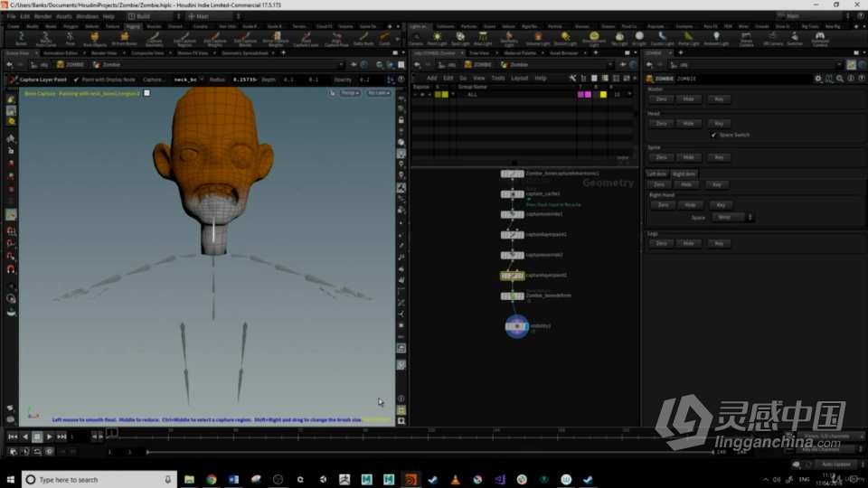The height and width of the screenshot is (488, 868).
Task: Open parameter pane path dropdown arrow
Action: coord(840,65)
